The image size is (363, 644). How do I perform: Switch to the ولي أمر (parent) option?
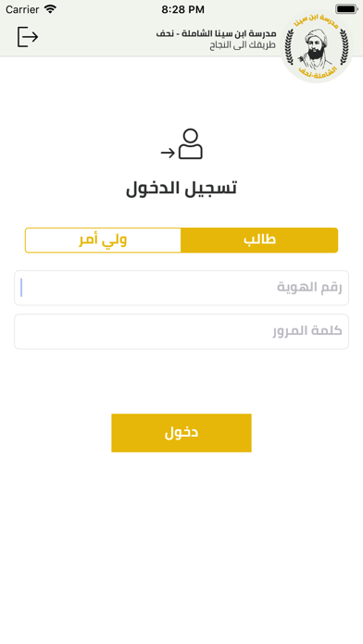tap(103, 241)
